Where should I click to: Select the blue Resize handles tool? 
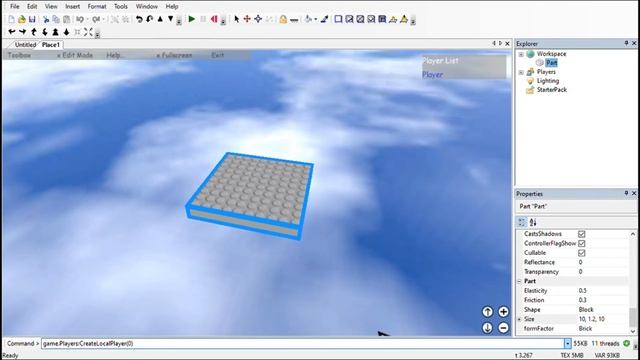coord(258,19)
